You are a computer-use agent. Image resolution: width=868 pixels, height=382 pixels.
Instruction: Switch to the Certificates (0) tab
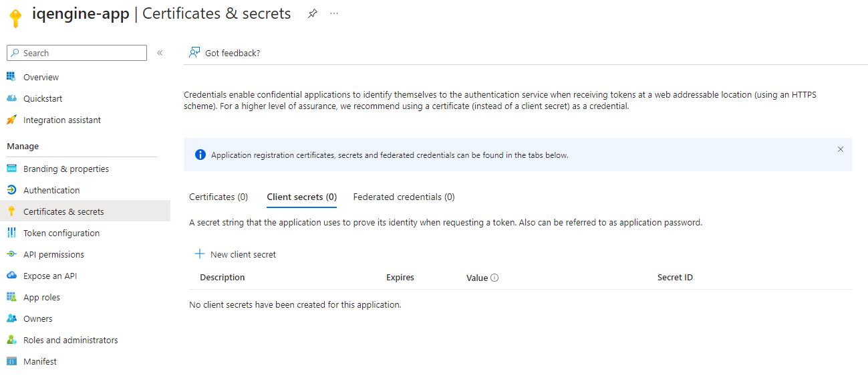click(219, 197)
